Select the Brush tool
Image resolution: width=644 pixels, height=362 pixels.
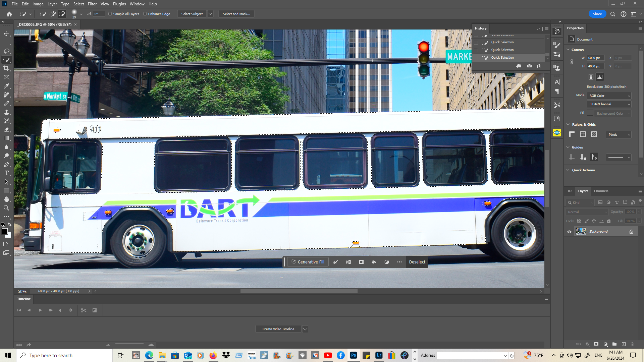[x=6, y=104]
